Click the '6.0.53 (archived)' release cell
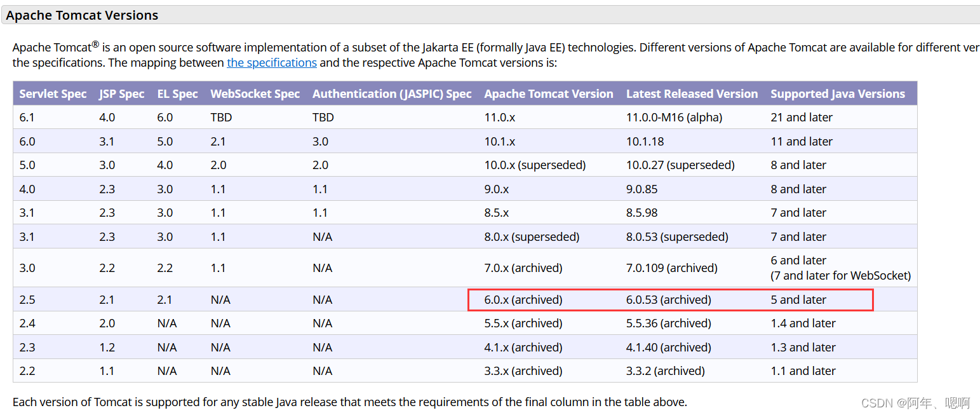980x415 pixels. pos(669,299)
